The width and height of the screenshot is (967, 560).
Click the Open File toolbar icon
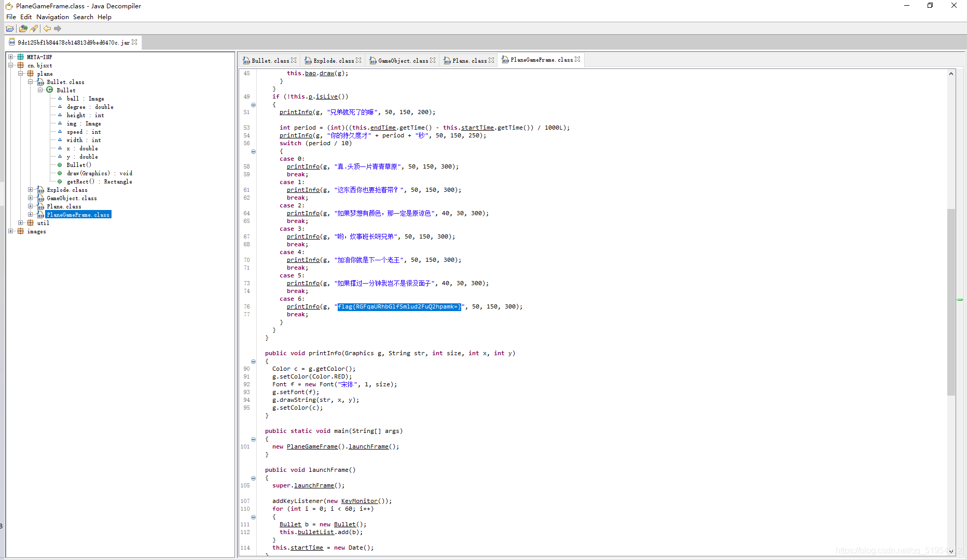click(10, 29)
